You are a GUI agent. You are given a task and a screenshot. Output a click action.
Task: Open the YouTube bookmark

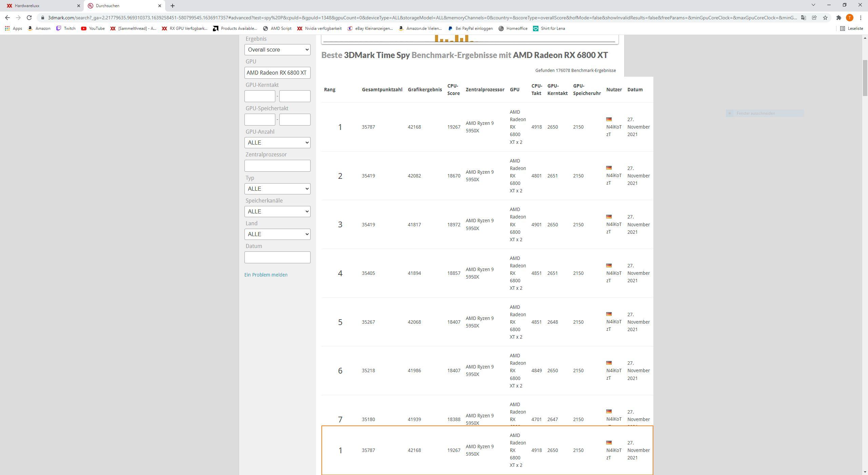93,28
